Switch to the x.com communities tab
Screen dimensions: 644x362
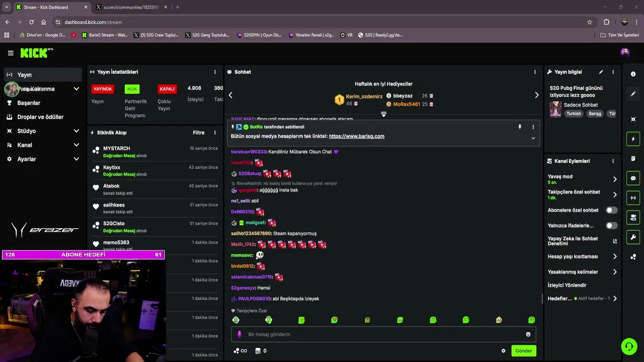tap(130, 7)
